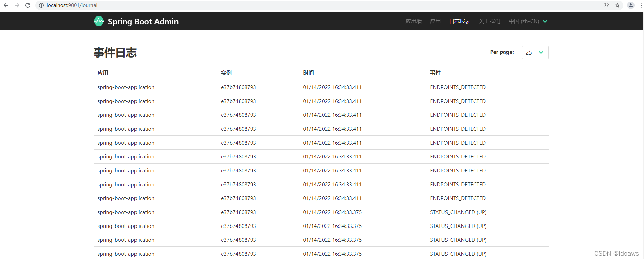Open the 应用 applications menu item
644x259 pixels.
435,21
